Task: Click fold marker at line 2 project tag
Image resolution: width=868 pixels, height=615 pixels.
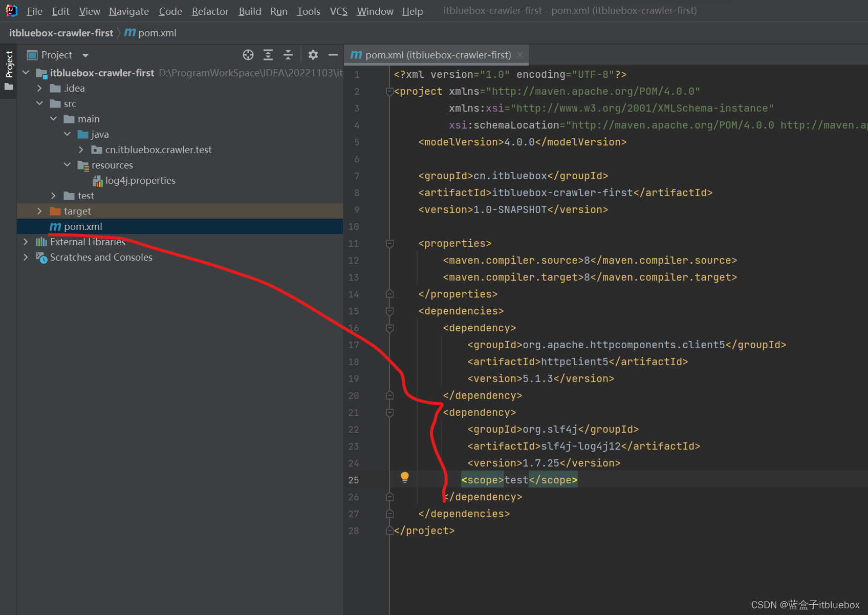Action: 389,92
